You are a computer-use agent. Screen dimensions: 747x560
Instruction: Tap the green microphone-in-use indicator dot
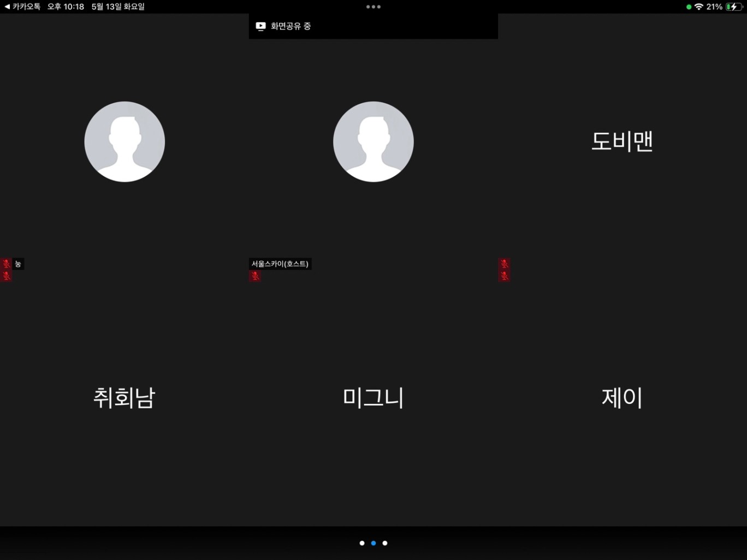pyautogui.click(x=689, y=7)
